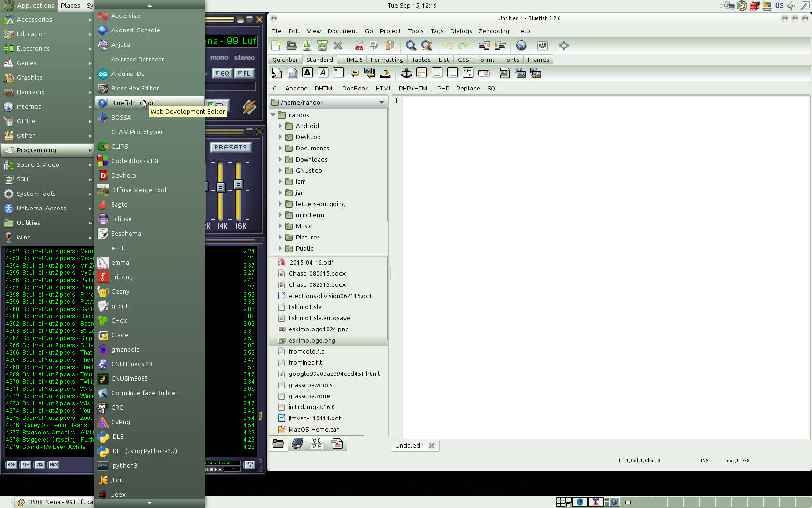This screenshot has width=812, height=508.
Task: Click into the empty editor text area
Action: [x=606, y=268]
